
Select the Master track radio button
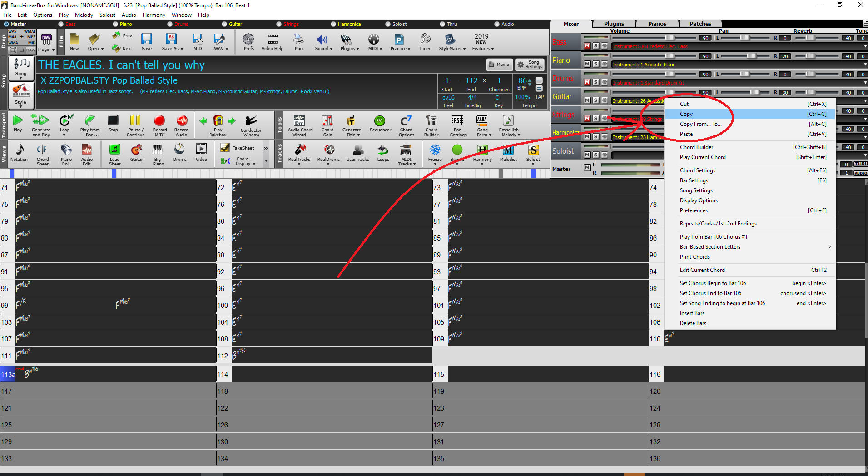pyautogui.click(x=6, y=24)
